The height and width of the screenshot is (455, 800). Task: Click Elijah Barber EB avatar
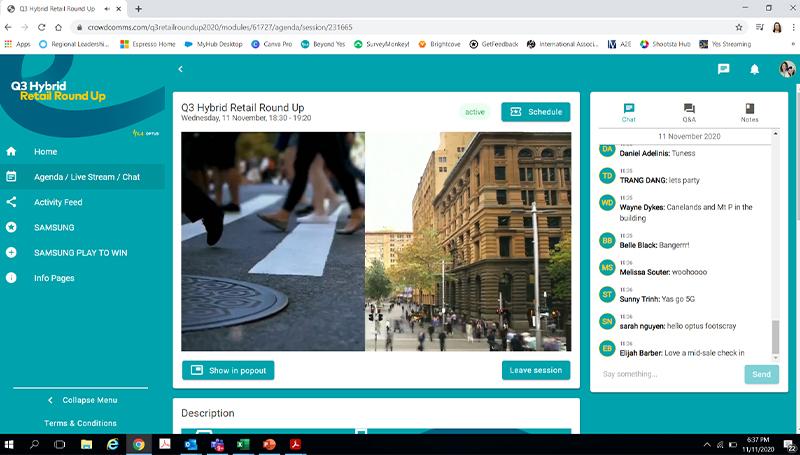click(x=607, y=348)
